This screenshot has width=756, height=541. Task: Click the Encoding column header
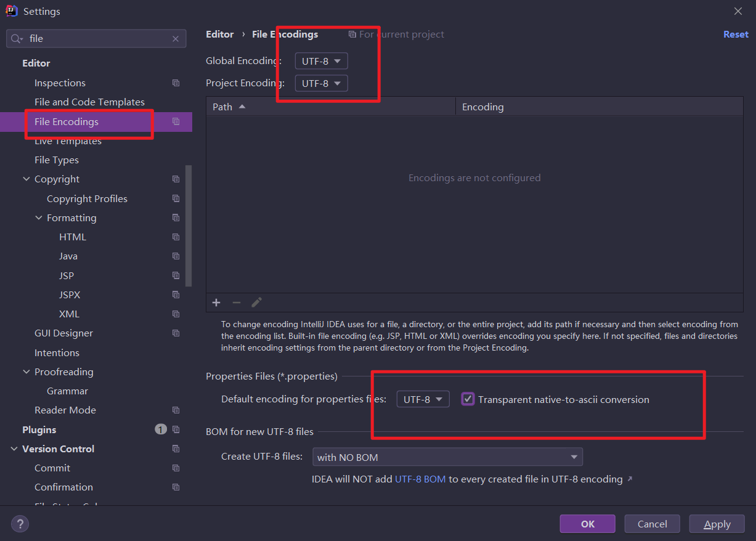click(x=599, y=107)
